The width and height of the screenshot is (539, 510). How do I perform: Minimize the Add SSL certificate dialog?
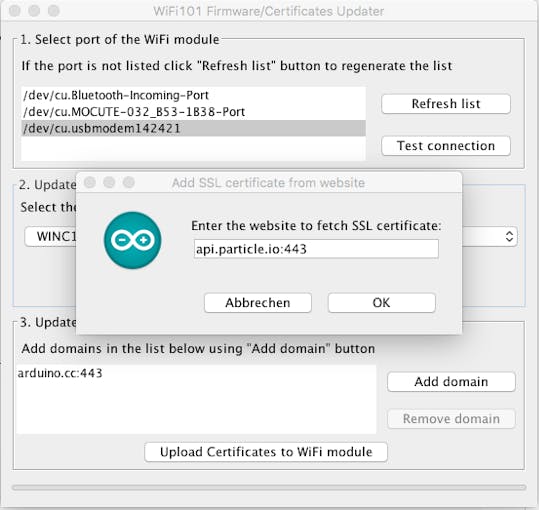tap(109, 182)
